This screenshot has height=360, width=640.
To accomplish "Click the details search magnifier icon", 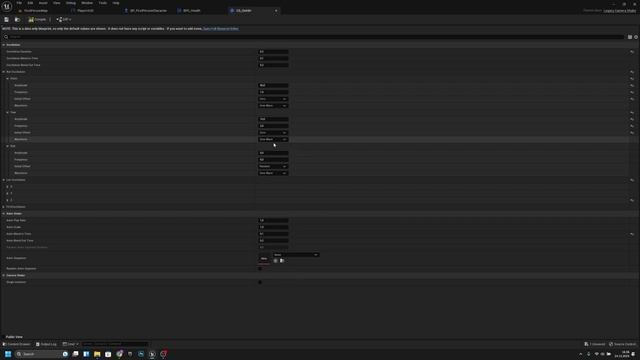I will (6, 37).
